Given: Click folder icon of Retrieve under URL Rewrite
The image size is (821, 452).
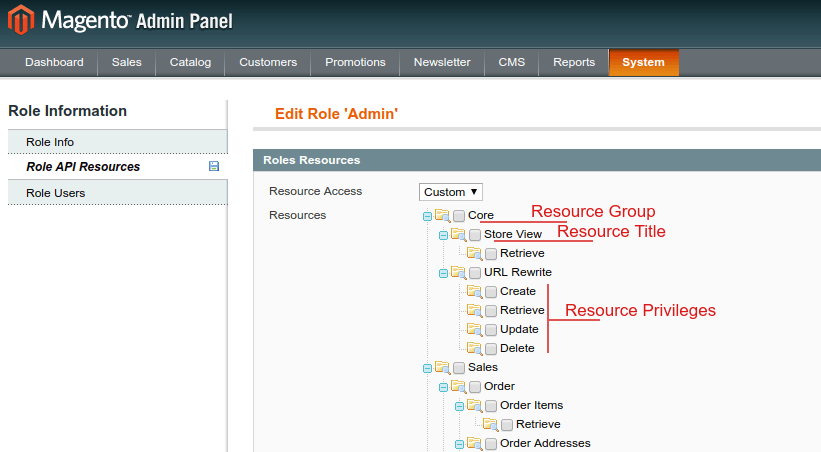Looking at the screenshot, I should click(474, 310).
